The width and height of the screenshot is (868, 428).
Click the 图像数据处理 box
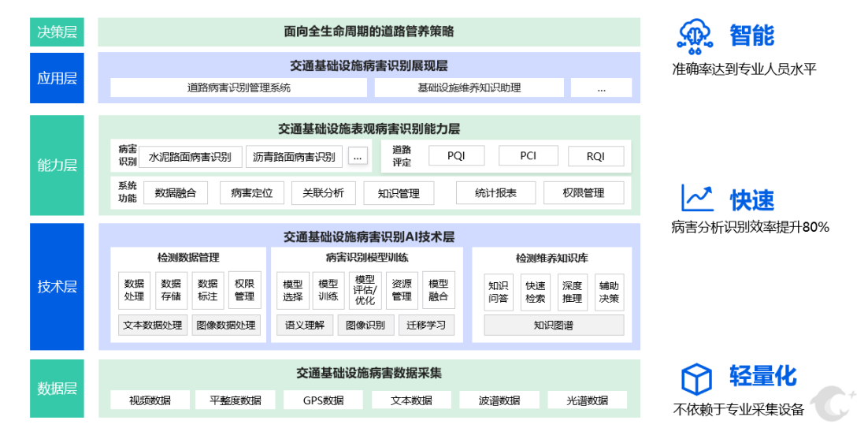226,325
